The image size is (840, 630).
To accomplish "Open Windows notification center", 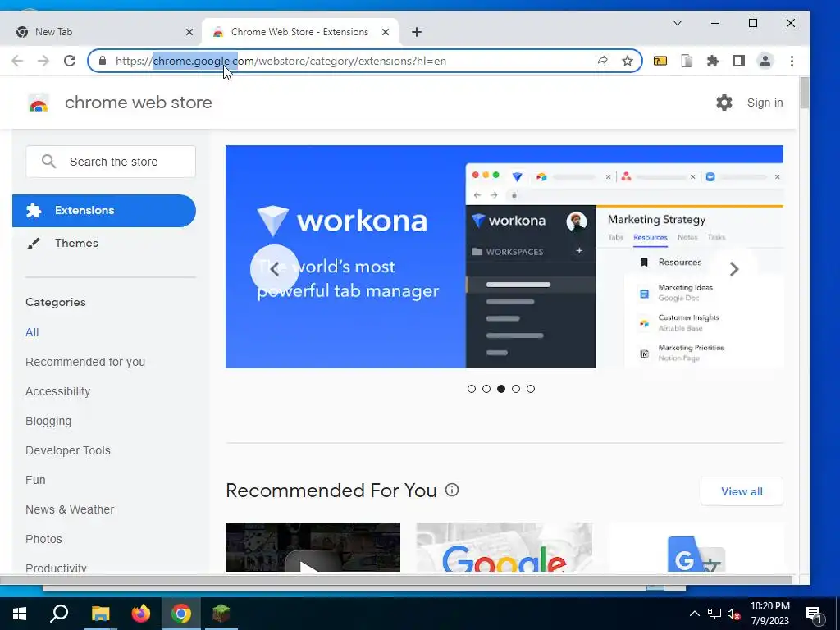I will [x=815, y=614].
